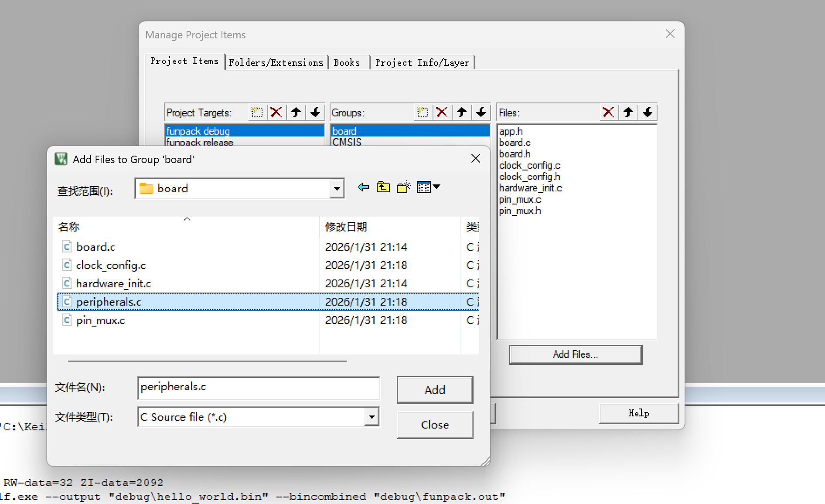Image resolution: width=825 pixels, height=504 pixels.
Task: Click the Add Files... button
Action: click(575, 354)
